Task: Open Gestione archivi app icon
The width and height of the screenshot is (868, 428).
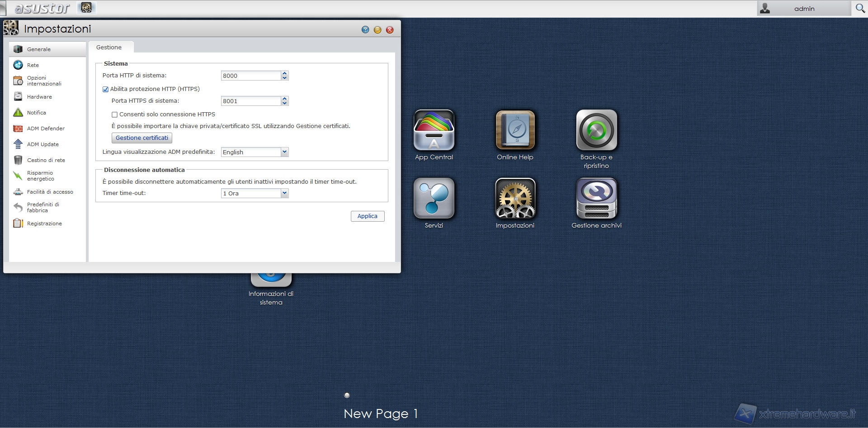Action: (x=596, y=199)
